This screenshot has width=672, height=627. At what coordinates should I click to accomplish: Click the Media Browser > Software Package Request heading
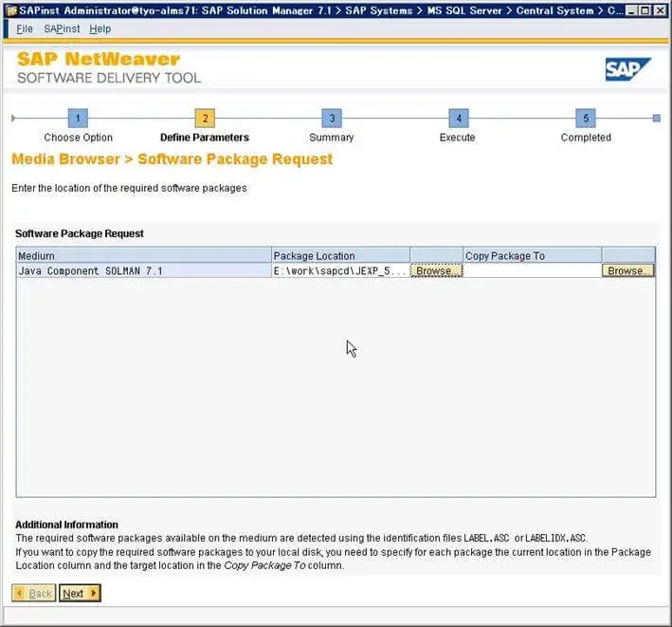coord(172,159)
